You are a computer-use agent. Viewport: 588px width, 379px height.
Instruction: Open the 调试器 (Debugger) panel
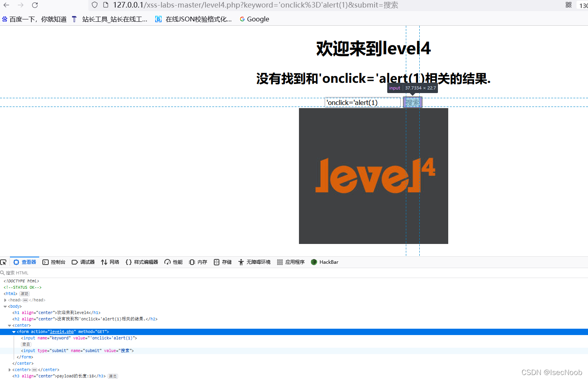click(83, 262)
